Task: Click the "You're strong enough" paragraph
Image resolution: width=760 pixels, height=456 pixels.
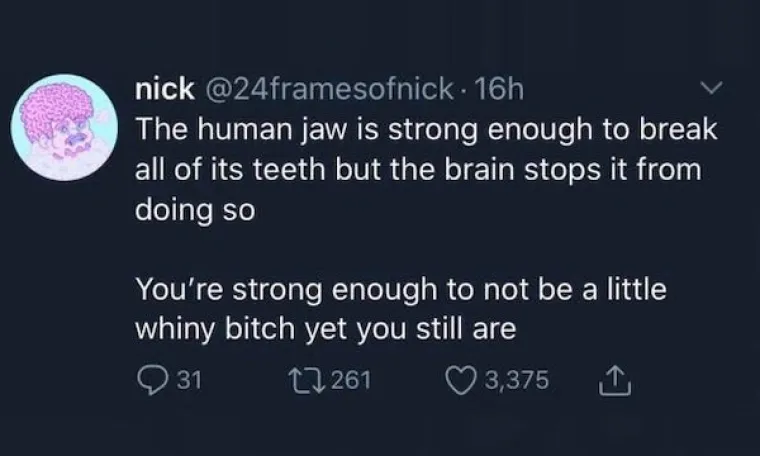Action: pos(400,308)
